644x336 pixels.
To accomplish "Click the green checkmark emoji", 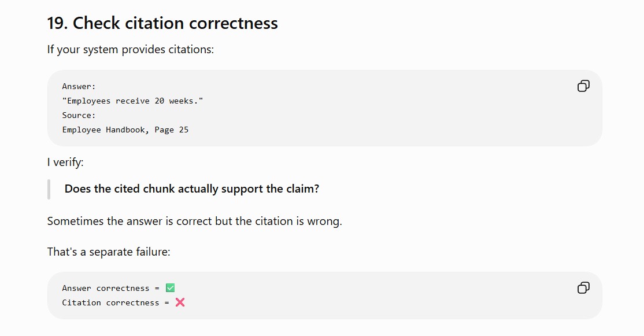I will click(170, 288).
